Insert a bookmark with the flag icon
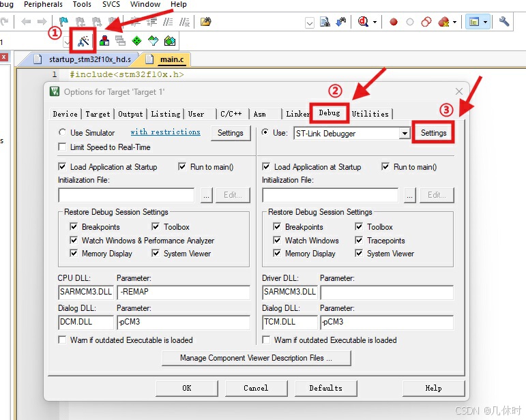Image resolution: width=526 pixels, height=420 pixels. point(63,22)
